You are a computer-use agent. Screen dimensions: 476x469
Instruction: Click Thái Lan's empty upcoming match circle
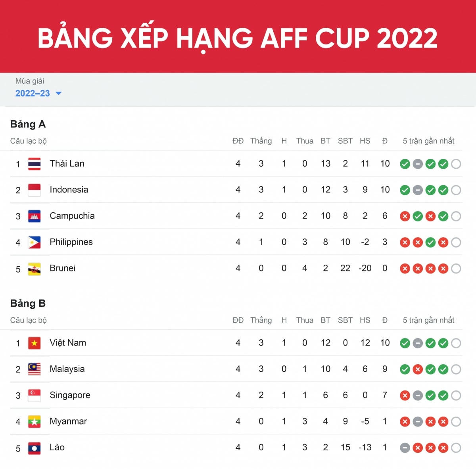(x=456, y=164)
